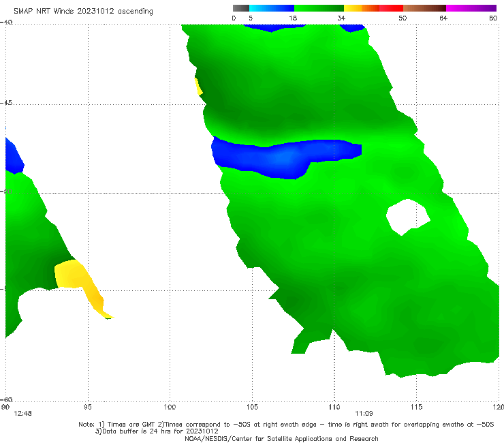The width and height of the screenshot is (504, 443).
Task: Click the yellow-orange segment of the color bar
Action: click(362, 8)
